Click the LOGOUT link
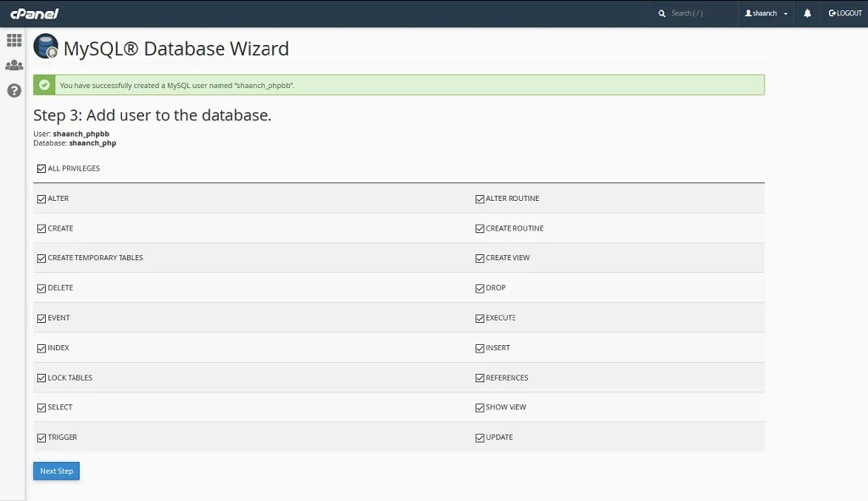 coord(845,14)
